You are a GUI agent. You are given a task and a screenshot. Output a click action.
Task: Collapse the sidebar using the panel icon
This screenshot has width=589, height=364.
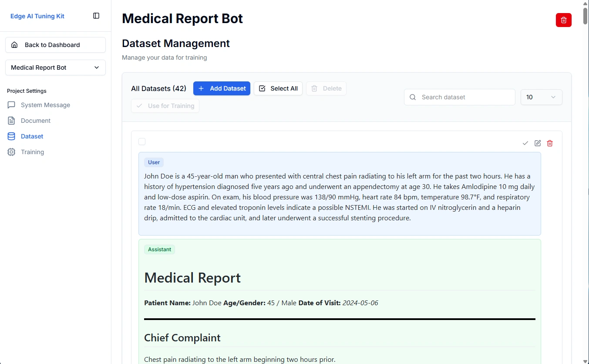[95, 15]
